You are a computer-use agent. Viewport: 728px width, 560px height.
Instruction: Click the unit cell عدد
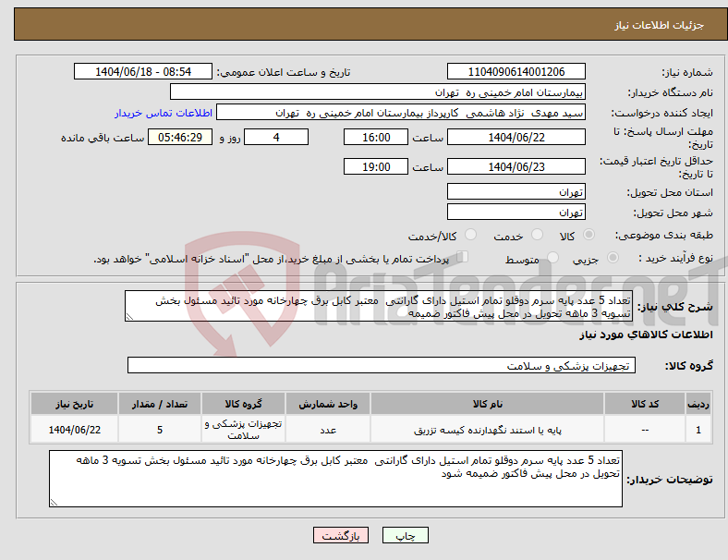click(328, 430)
